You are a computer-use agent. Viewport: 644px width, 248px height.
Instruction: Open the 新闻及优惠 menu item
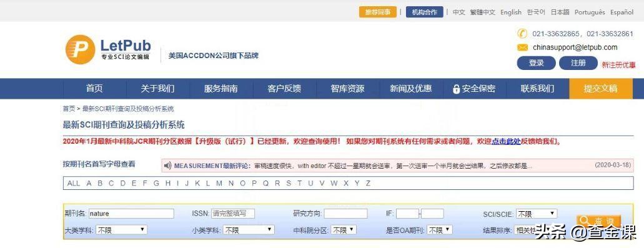click(x=411, y=89)
